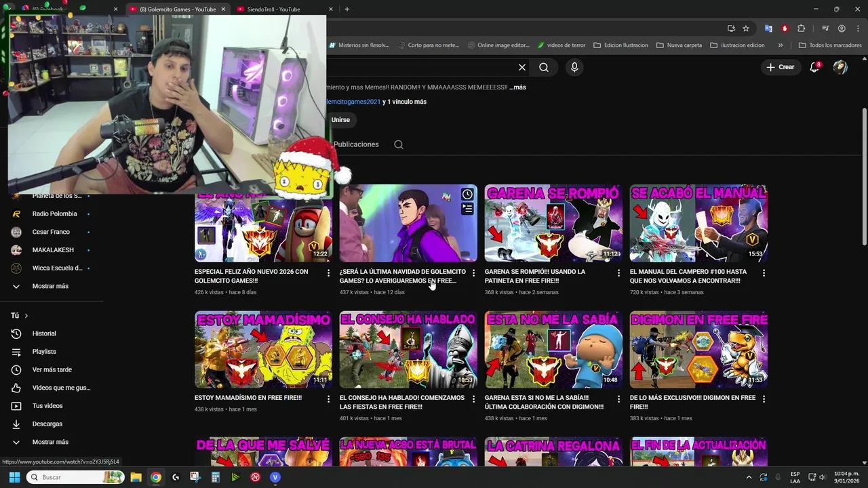
Task: Expand subscriptions with Mostrar más under Wicca
Action: click(x=51, y=286)
